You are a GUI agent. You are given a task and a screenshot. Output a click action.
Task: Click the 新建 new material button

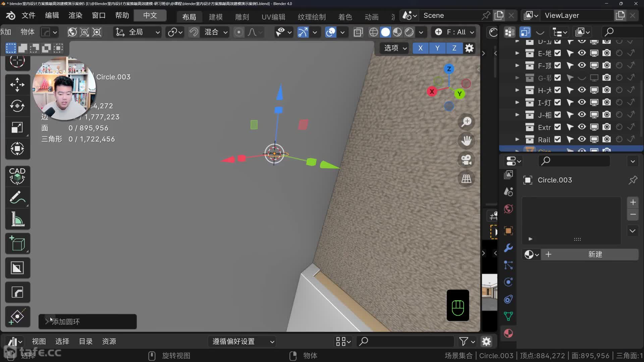click(x=595, y=254)
